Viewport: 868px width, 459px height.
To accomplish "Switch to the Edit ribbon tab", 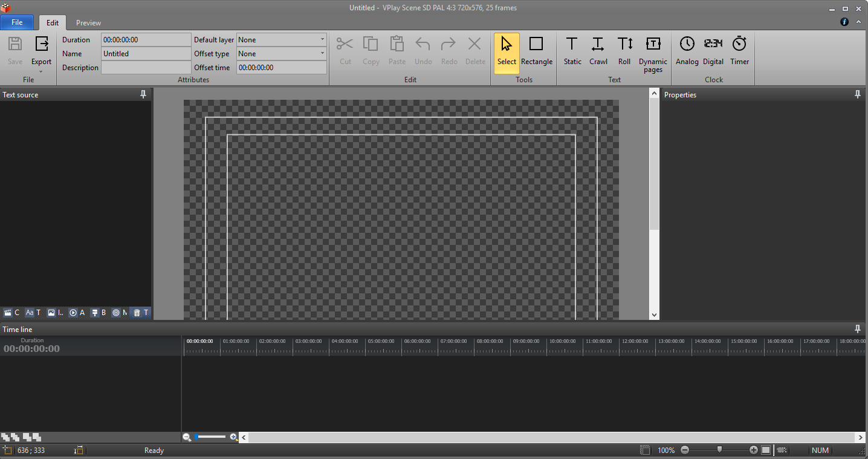I will [53, 23].
